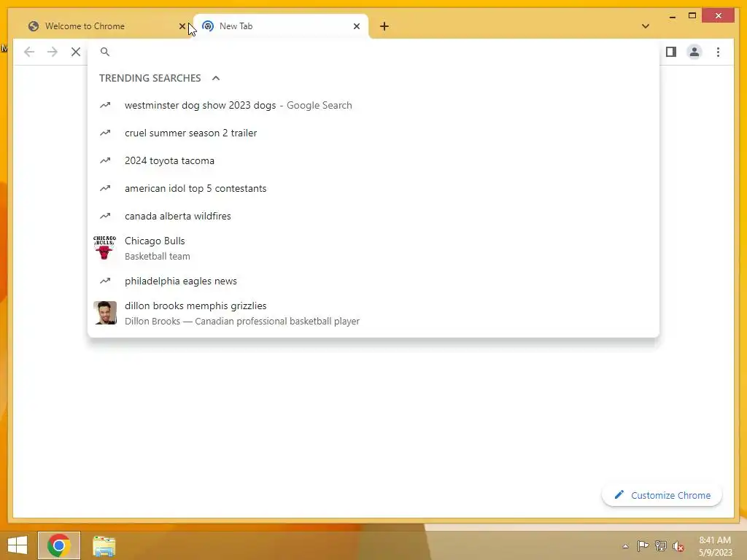Go back with the back arrow
The image size is (747, 560).
(x=29, y=52)
